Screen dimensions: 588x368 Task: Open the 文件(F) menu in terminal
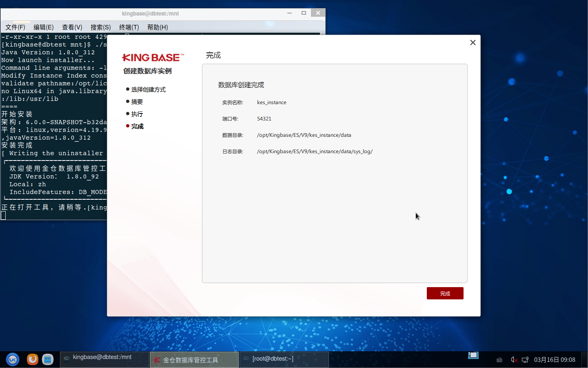(15, 27)
